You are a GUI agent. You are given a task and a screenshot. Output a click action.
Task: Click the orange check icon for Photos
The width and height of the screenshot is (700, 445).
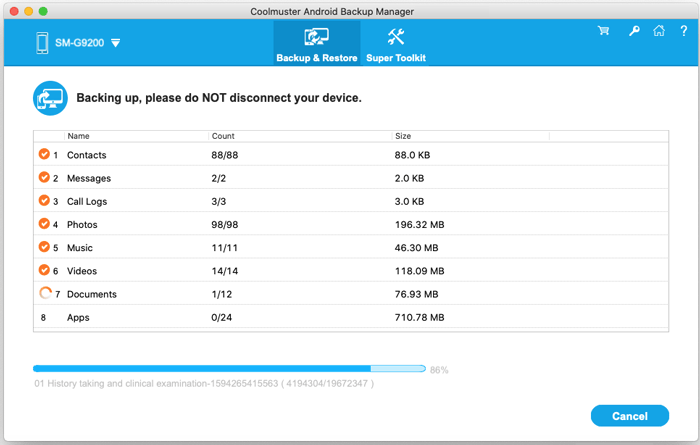coord(44,223)
